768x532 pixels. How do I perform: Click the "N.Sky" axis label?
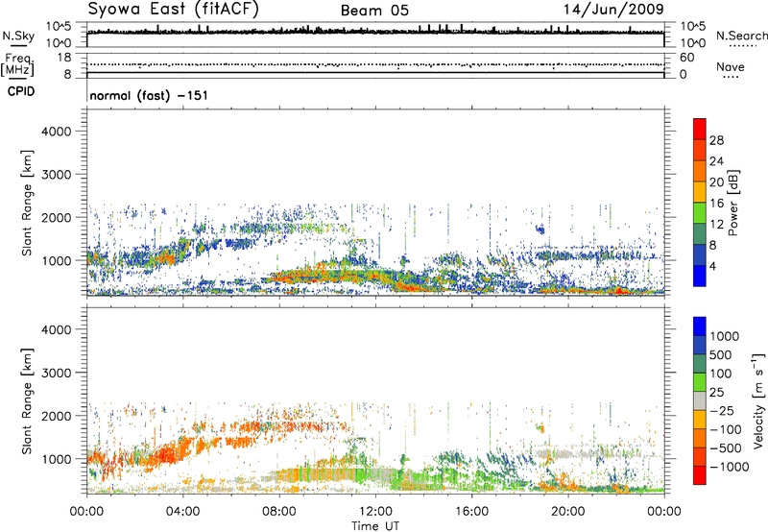click(18, 36)
